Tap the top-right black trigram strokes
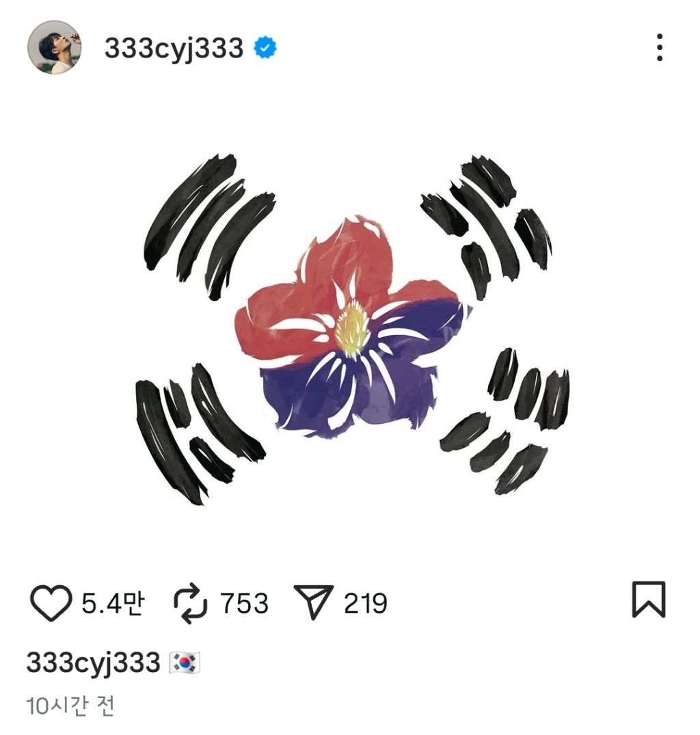 [x=486, y=226]
